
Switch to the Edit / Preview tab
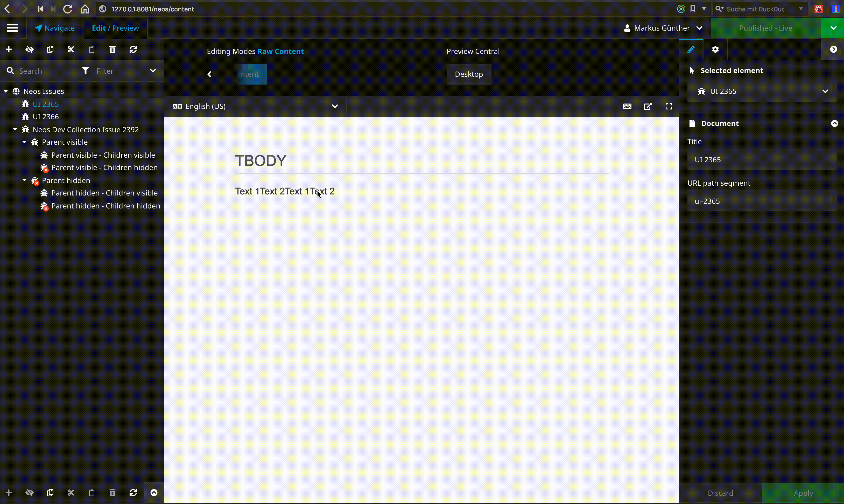tap(115, 28)
